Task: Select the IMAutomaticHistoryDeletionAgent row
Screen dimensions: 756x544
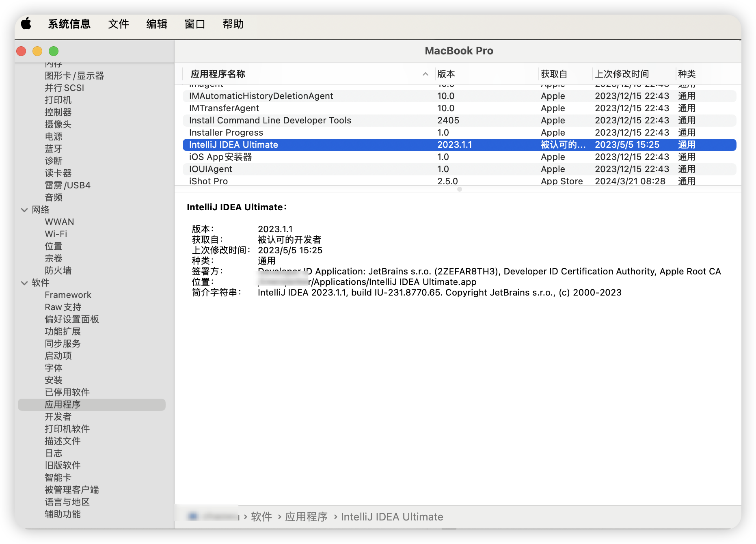Action: tap(459, 96)
